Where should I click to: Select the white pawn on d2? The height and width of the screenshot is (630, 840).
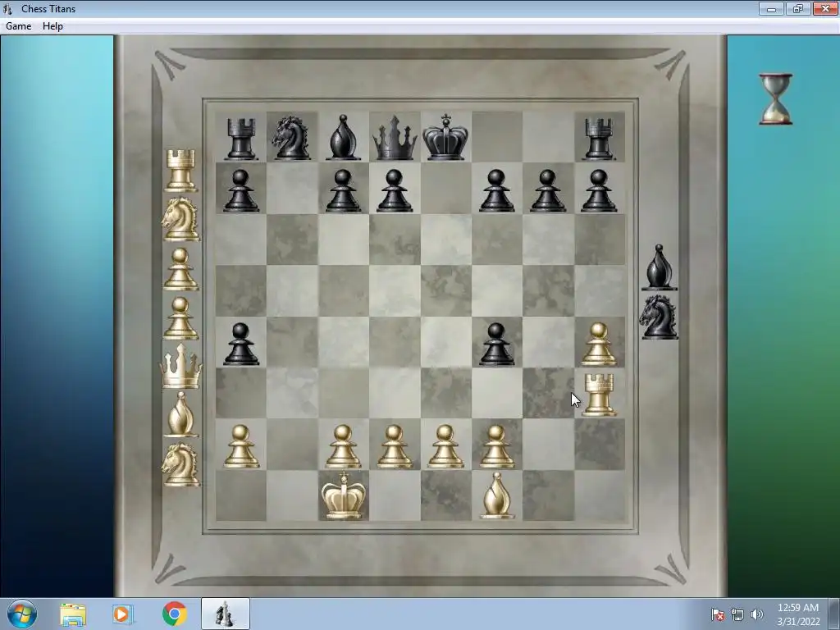point(395,446)
